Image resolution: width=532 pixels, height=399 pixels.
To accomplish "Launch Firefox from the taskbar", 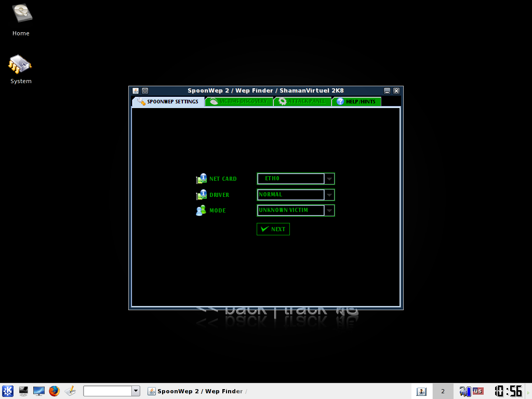I will tap(54, 391).
